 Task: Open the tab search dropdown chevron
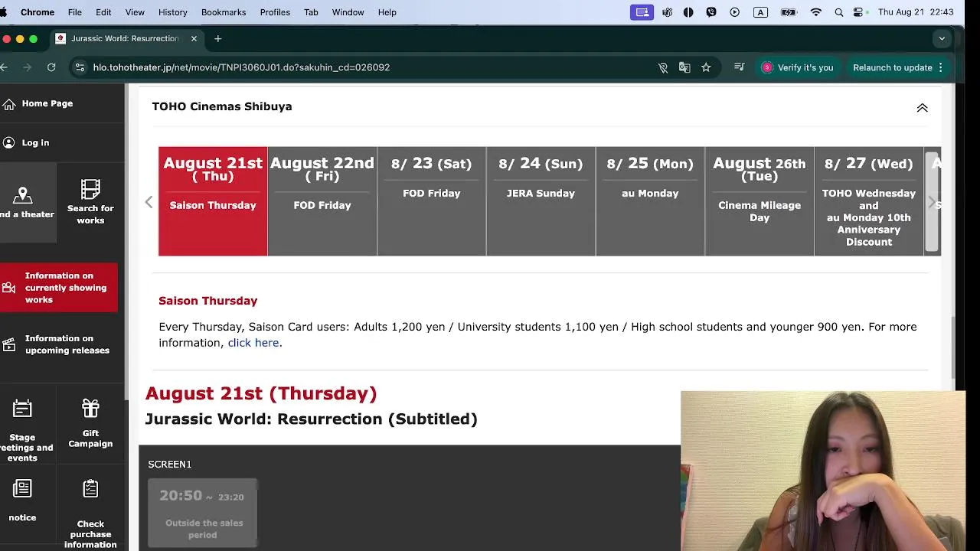pyautogui.click(x=942, y=38)
